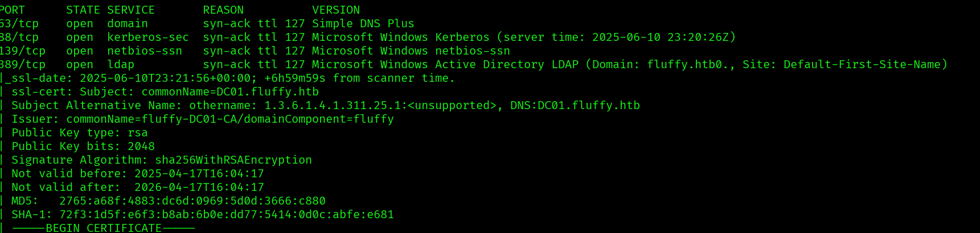Screen dimensions: 980x233
Task: Click the netbios-ssn service name
Action: coord(145,51)
